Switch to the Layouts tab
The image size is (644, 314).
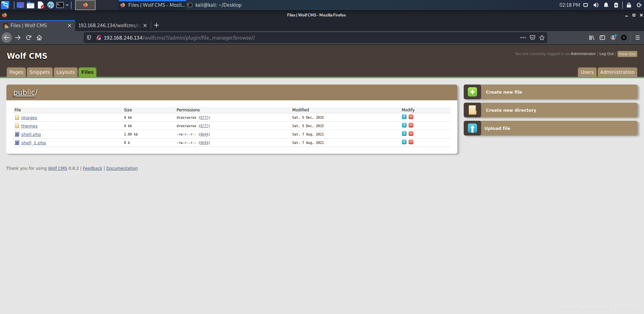65,72
